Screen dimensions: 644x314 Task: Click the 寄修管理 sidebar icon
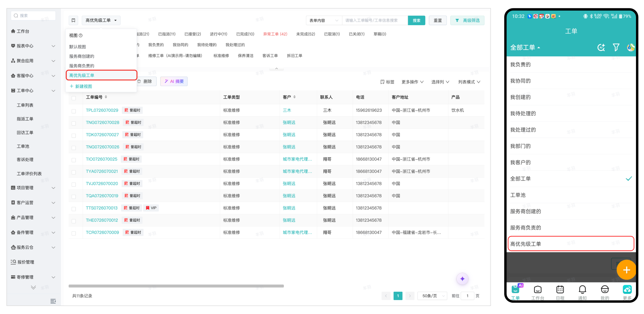pos(13,277)
